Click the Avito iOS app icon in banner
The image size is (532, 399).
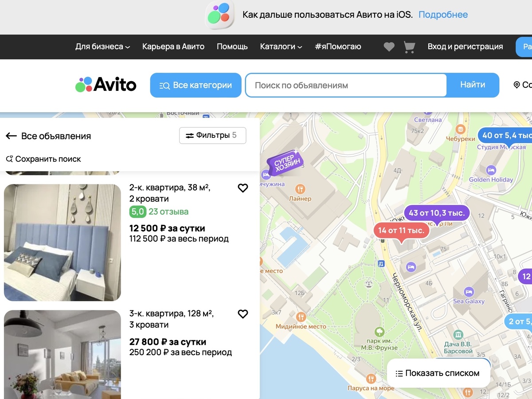(219, 15)
